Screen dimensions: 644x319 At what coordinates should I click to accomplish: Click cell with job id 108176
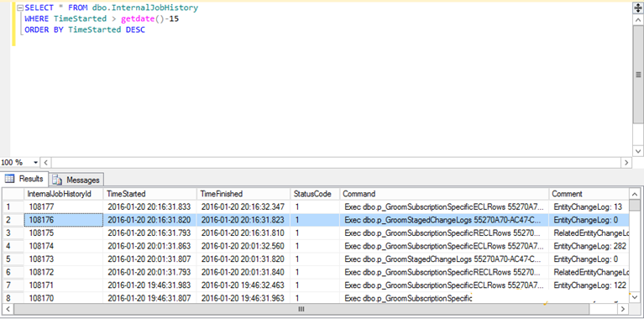pyautogui.click(x=64, y=220)
